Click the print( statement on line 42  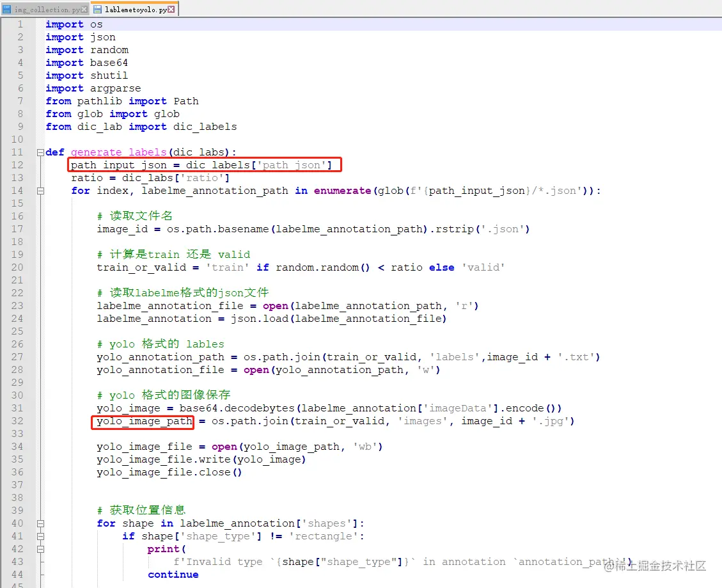click(x=167, y=550)
